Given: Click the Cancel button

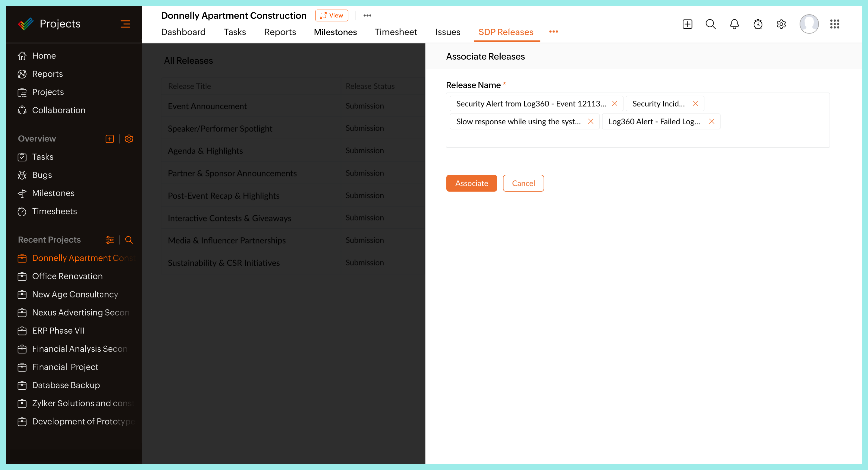Looking at the screenshot, I should click(523, 183).
